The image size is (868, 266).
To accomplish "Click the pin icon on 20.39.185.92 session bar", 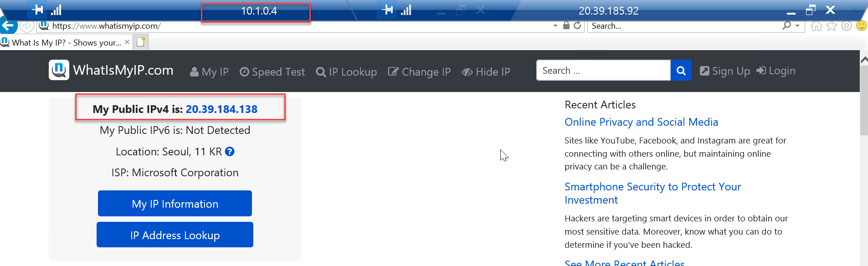I will pos(388,10).
